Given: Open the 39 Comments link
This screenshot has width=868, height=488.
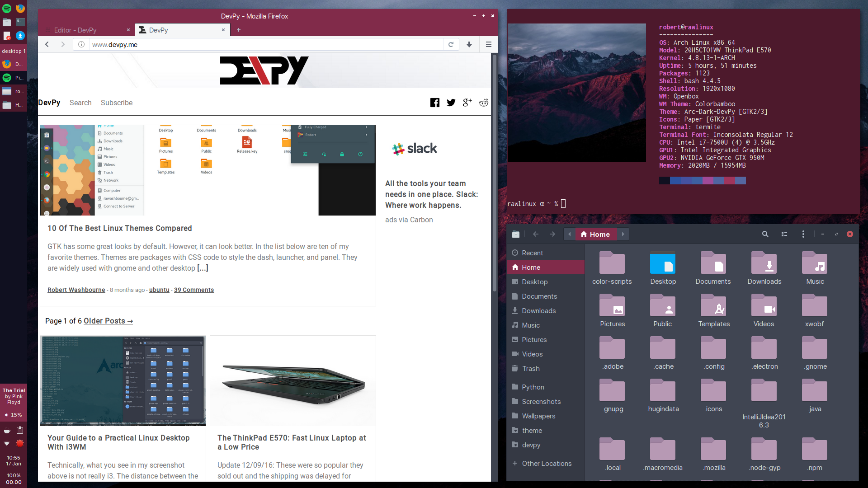Looking at the screenshot, I should [x=194, y=290].
